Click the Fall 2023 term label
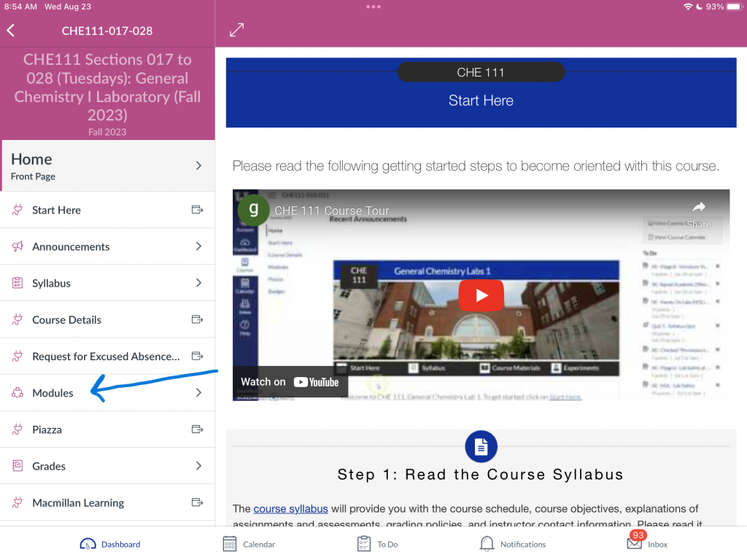This screenshot has width=747, height=560. click(107, 132)
